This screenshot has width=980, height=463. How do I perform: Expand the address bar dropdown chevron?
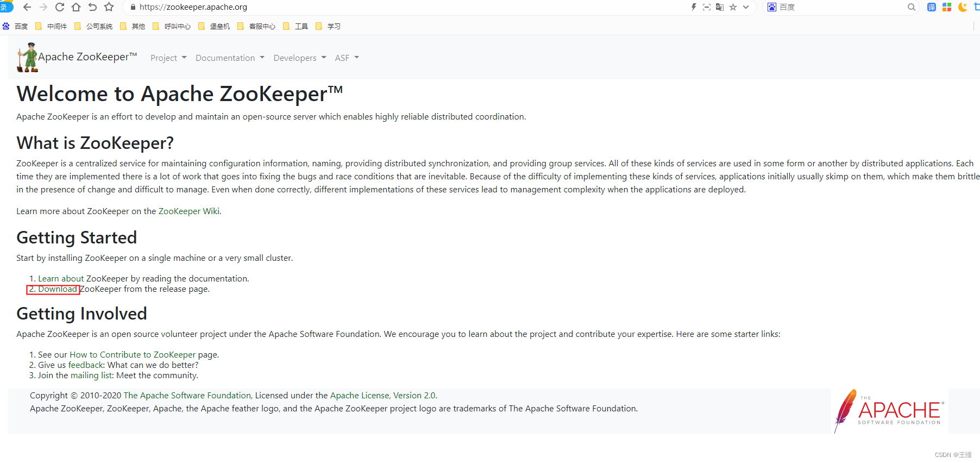point(746,7)
